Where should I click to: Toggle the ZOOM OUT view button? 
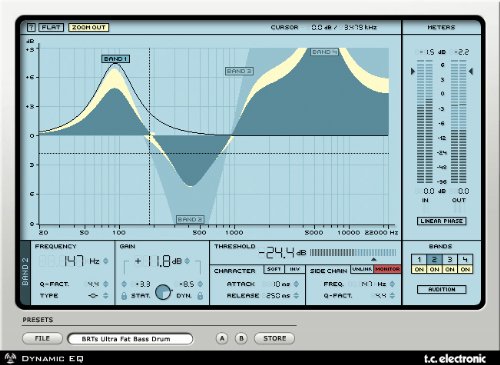[x=89, y=27]
